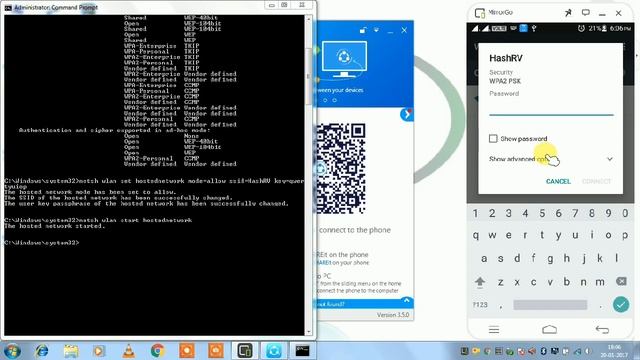Click the round next-arrow button in SHAREit
This screenshot has width=640, height=360.
[x=407, y=115]
